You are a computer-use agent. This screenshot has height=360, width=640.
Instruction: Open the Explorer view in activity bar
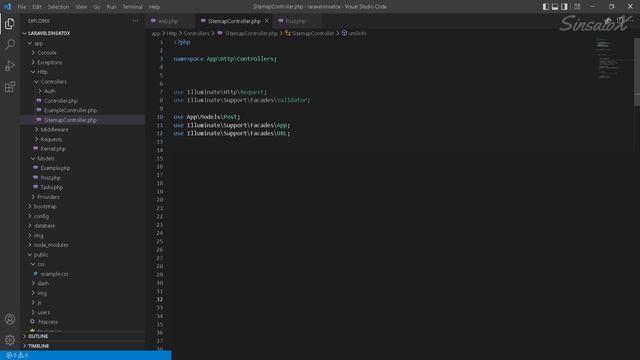10,24
